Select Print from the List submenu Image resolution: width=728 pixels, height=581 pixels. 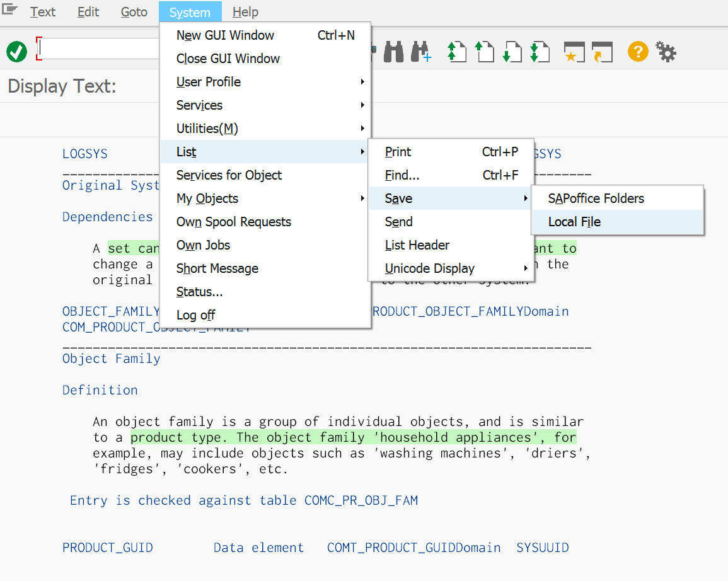[x=398, y=152]
